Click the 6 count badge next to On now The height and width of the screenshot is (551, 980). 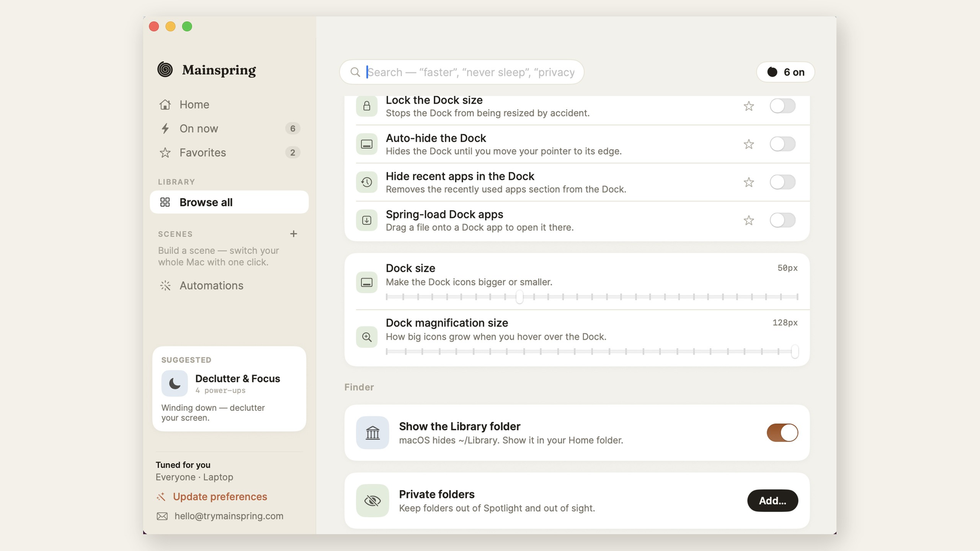[292, 129]
